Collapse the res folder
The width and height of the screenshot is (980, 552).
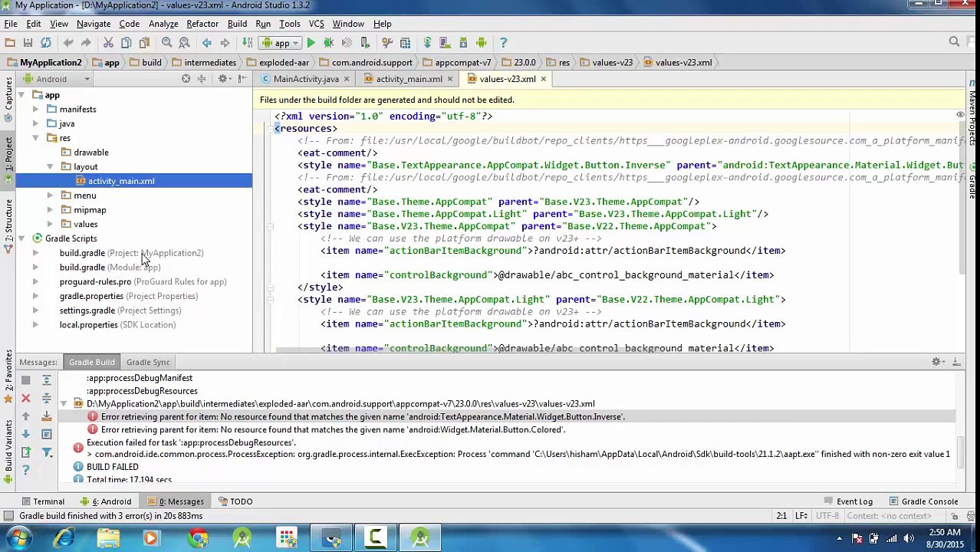(x=35, y=138)
